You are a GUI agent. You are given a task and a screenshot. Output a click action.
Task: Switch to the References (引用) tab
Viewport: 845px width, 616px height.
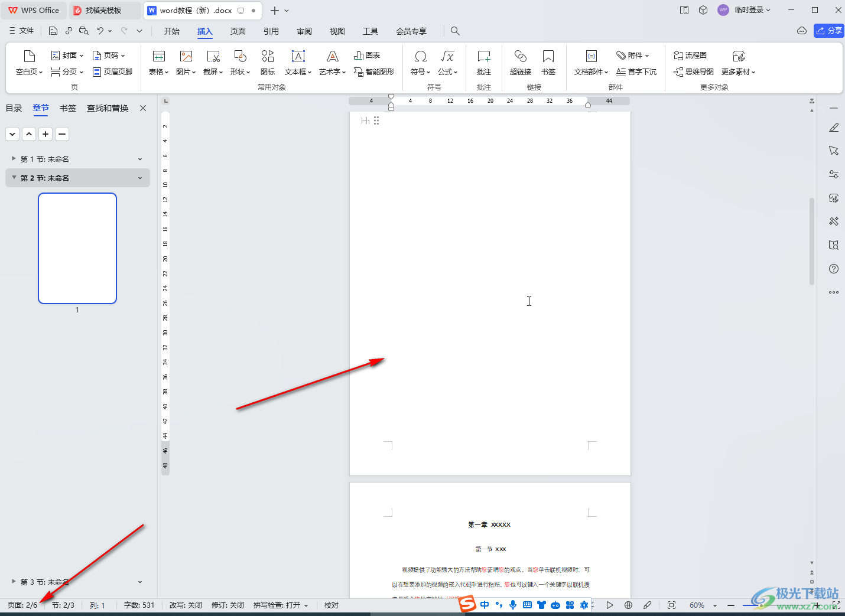pos(271,31)
